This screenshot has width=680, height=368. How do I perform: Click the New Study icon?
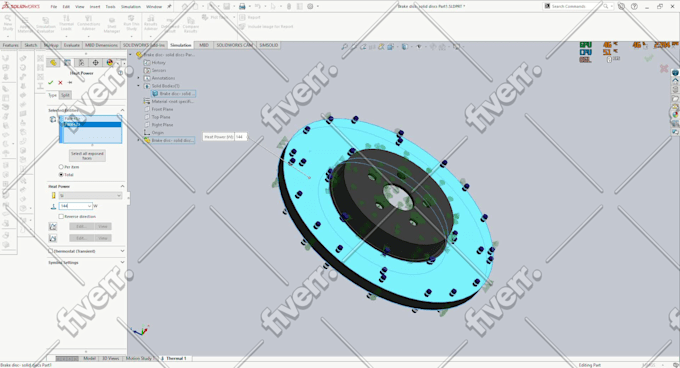tap(8, 23)
